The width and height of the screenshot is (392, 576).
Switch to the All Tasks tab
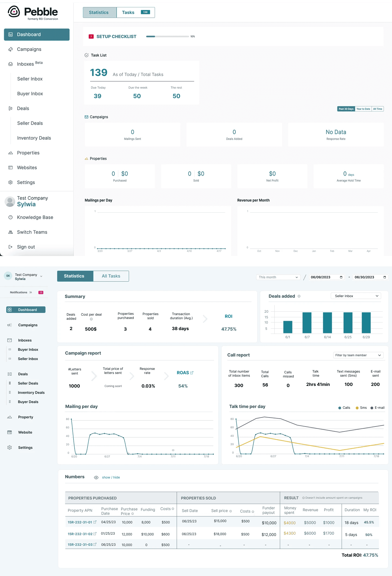pos(111,276)
